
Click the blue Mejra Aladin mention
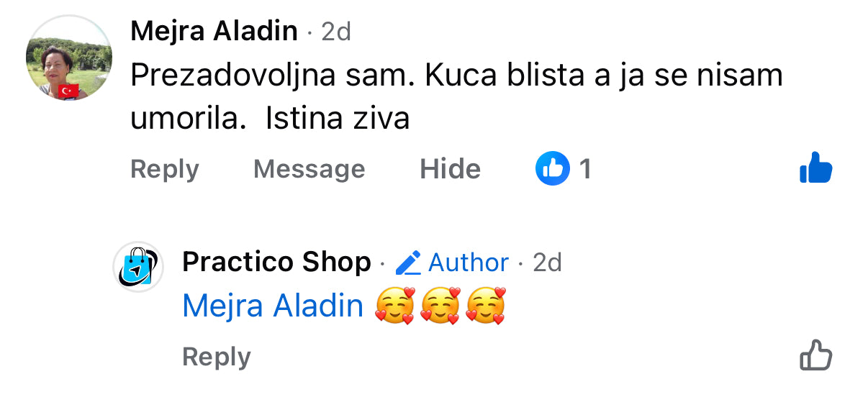(x=273, y=306)
